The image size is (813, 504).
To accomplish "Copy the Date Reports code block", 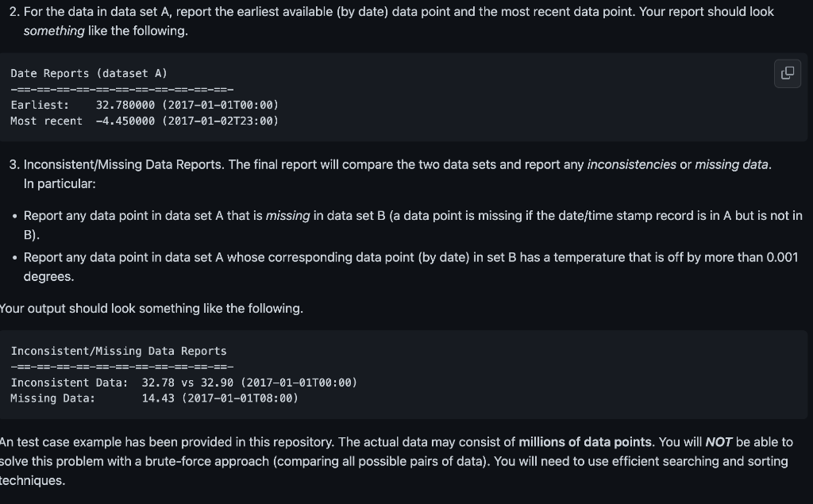I will coord(787,73).
